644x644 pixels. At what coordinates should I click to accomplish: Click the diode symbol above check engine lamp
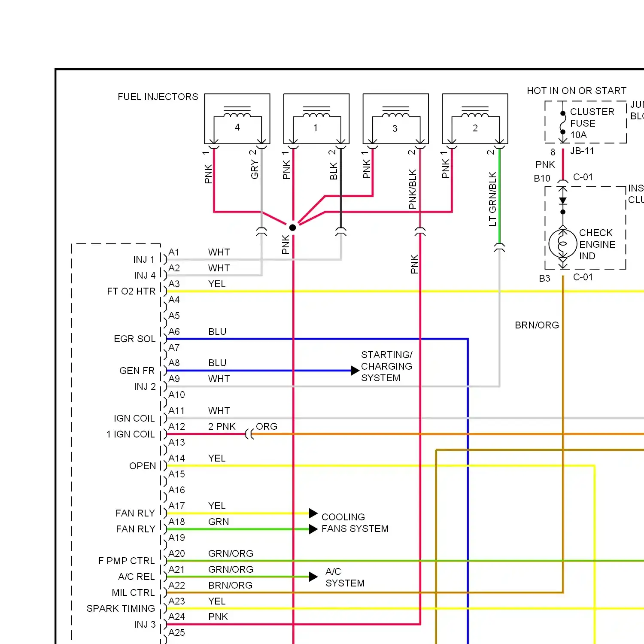[563, 200]
